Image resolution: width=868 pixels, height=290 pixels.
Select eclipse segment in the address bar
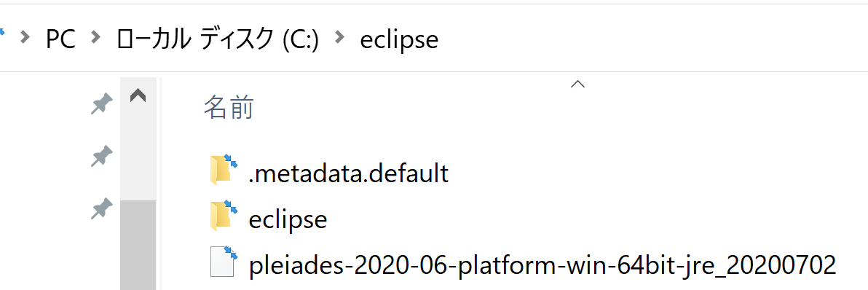(x=399, y=40)
